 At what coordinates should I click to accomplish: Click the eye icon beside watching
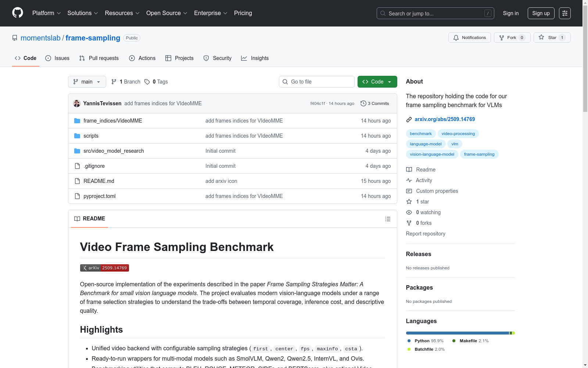pos(409,212)
